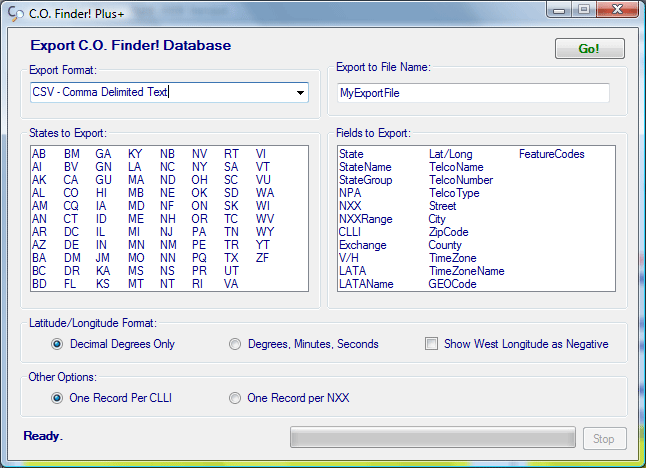The height and width of the screenshot is (468, 646).
Task: Select state NJ in States list
Action: click(166, 232)
